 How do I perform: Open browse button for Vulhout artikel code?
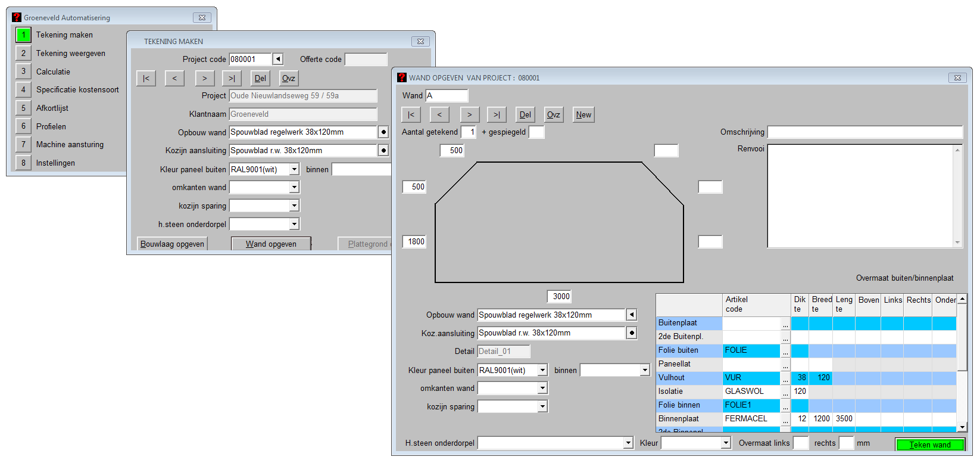coord(785,378)
